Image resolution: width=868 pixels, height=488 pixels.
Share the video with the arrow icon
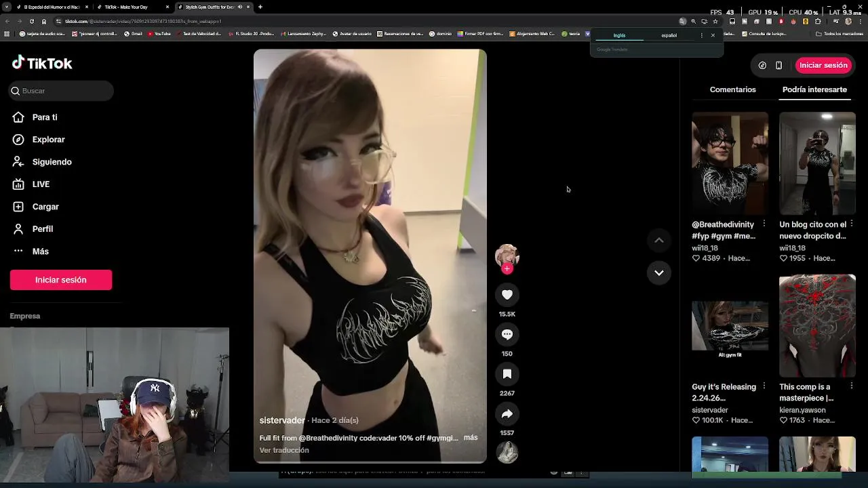coord(507,413)
